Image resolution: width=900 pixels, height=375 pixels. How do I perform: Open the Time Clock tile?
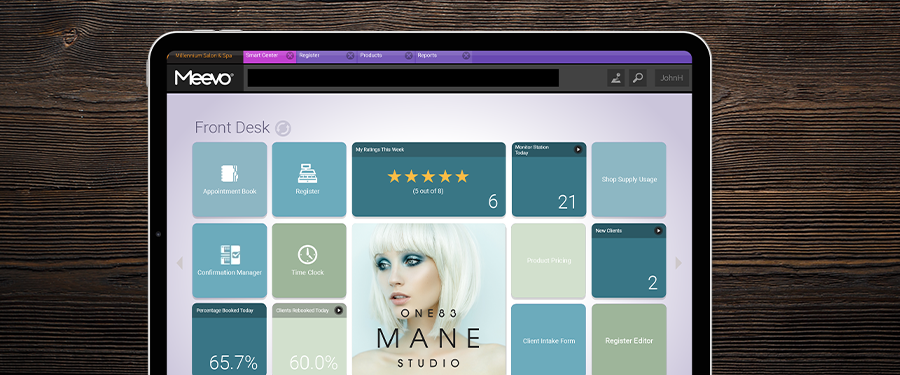[x=309, y=261]
